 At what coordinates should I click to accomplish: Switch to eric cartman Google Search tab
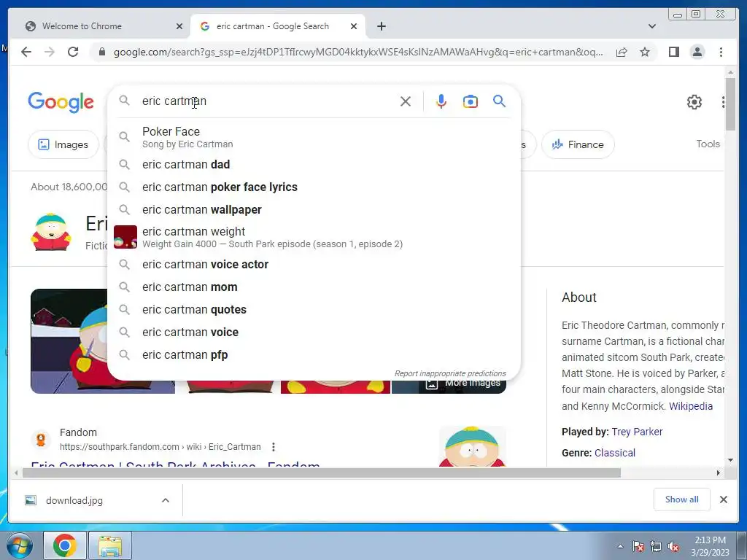[278, 26]
